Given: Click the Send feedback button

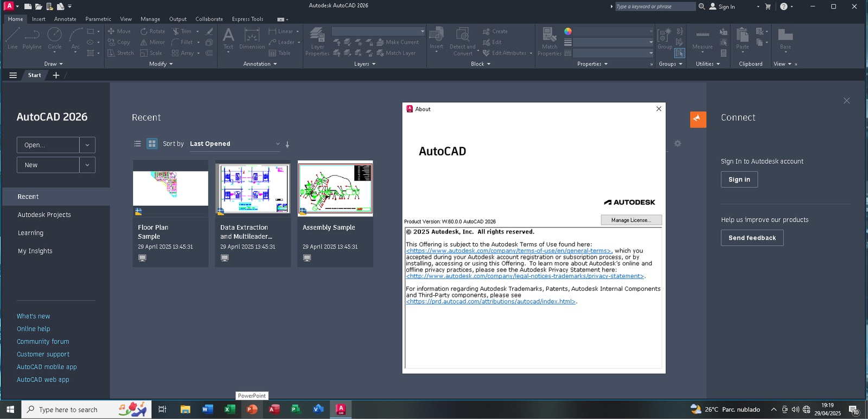Looking at the screenshot, I should (x=752, y=238).
